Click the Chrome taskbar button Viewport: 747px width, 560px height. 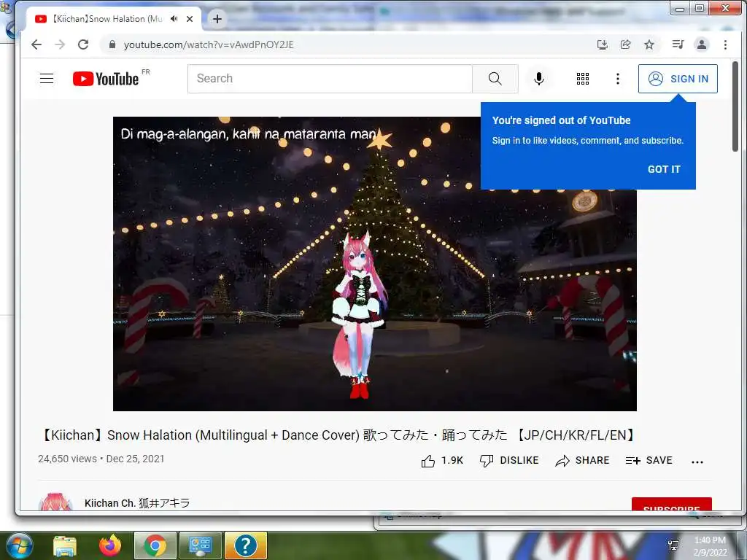click(x=155, y=545)
